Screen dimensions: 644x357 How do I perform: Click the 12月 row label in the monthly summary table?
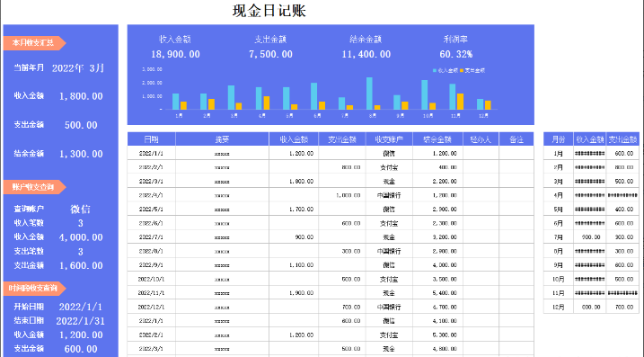click(x=558, y=308)
